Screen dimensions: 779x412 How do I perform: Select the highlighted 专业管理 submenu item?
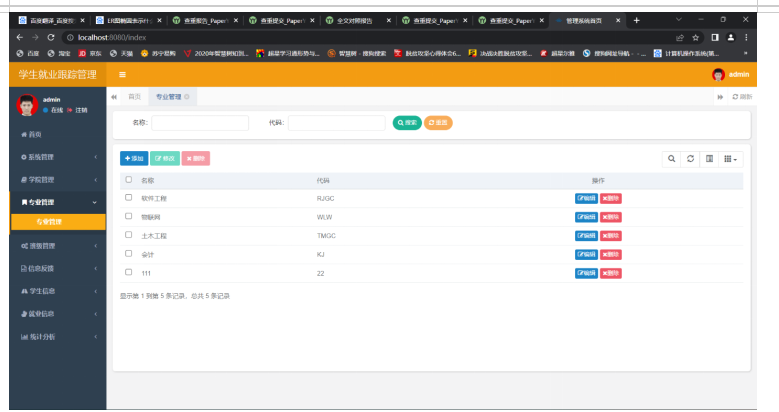58,222
